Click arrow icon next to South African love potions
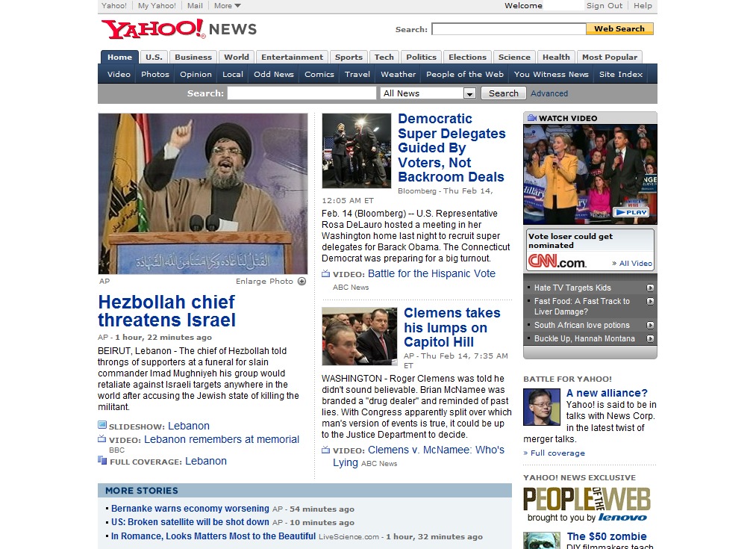 (650, 325)
